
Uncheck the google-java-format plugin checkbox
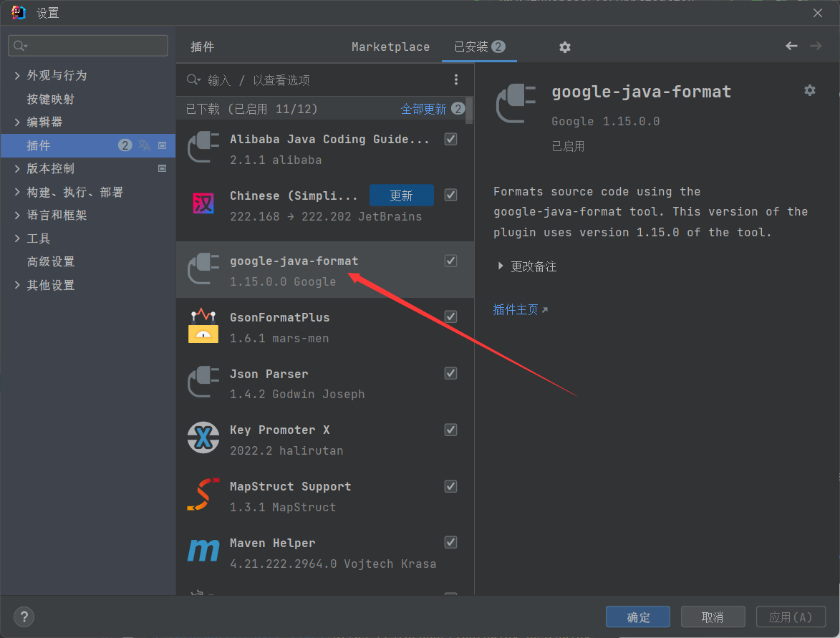pyautogui.click(x=450, y=261)
